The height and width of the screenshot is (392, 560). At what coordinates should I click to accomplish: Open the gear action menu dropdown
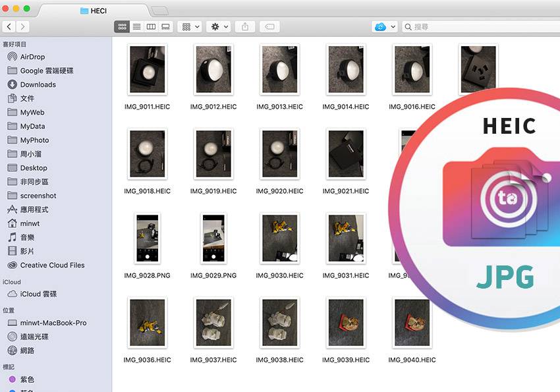pyautogui.click(x=218, y=27)
